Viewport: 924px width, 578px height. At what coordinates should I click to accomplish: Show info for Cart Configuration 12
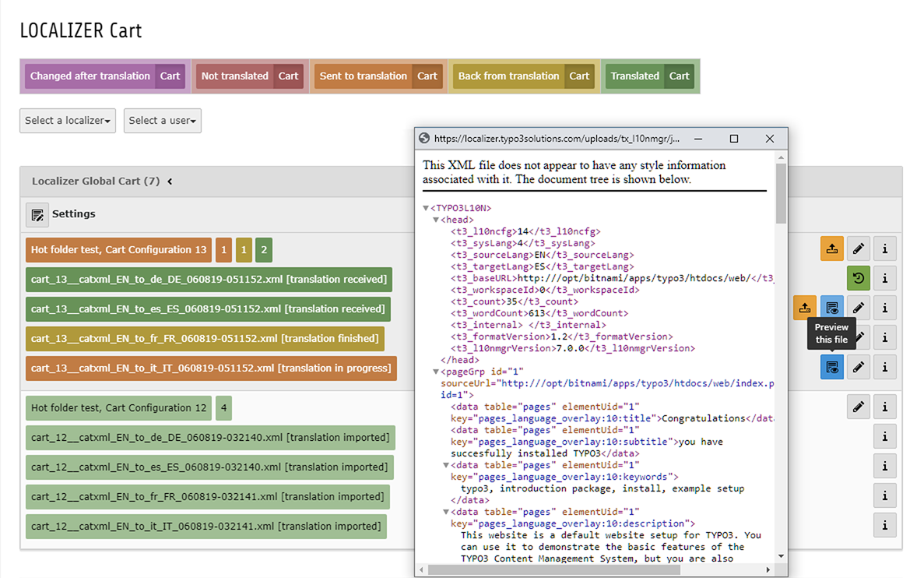(884, 406)
